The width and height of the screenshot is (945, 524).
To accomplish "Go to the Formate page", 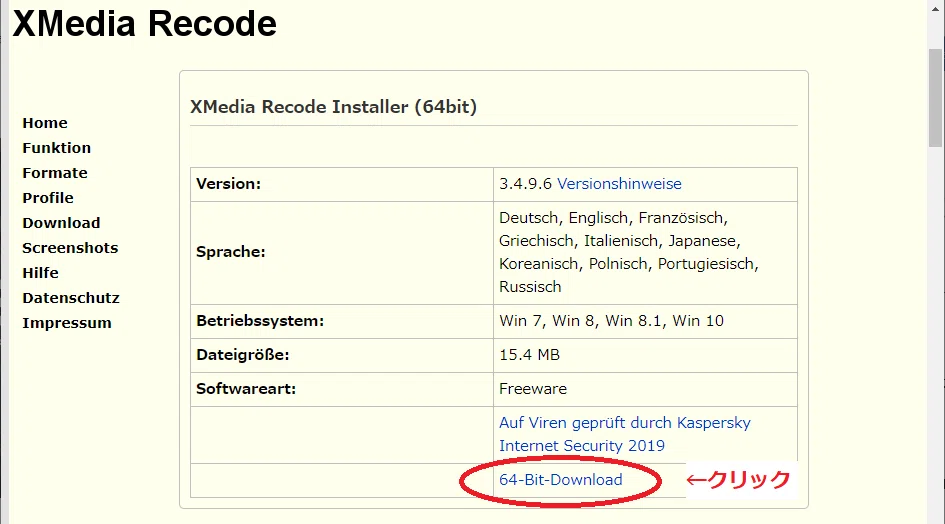I will (x=55, y=173).
